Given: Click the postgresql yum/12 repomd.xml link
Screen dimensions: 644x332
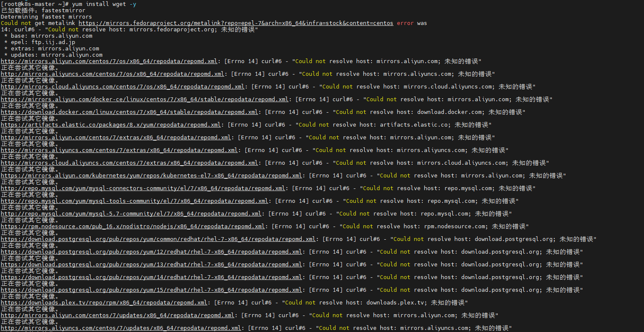Looking at the screenshot, I should [x=151, y=252].
